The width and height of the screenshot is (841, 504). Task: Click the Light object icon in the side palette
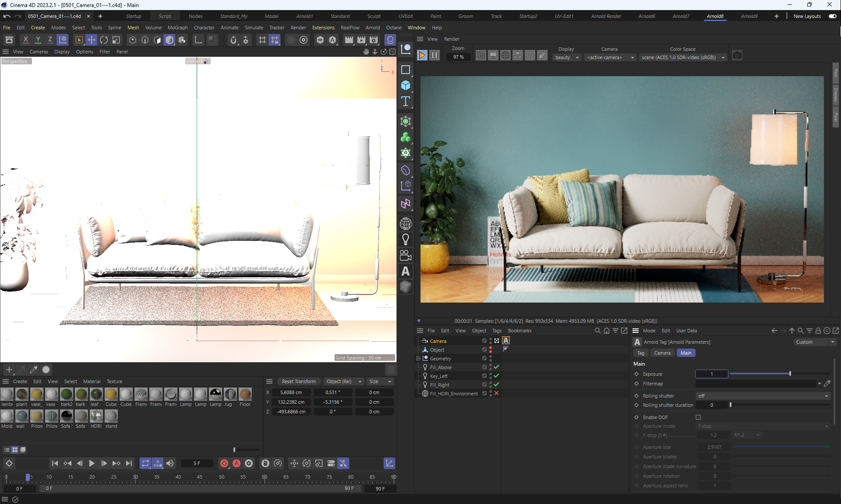click(x=406, y=240)
